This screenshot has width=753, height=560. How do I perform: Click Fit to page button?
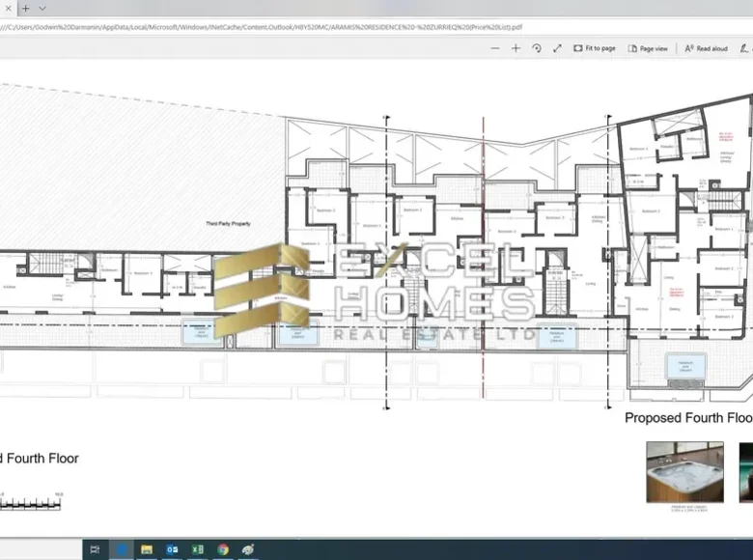coord(594,48)
